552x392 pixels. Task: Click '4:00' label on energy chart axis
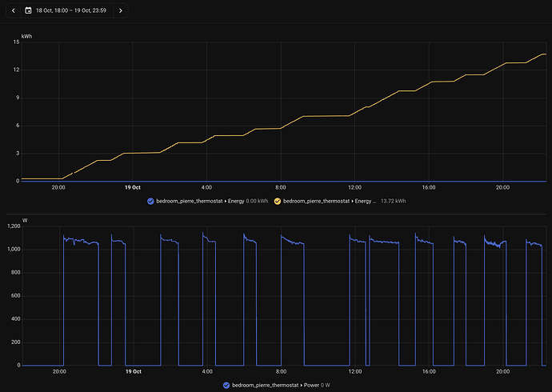(x=206, y=187)
